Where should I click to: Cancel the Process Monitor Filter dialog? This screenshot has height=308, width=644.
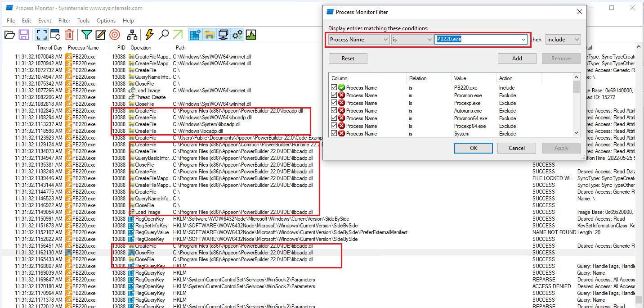(517, 148)
